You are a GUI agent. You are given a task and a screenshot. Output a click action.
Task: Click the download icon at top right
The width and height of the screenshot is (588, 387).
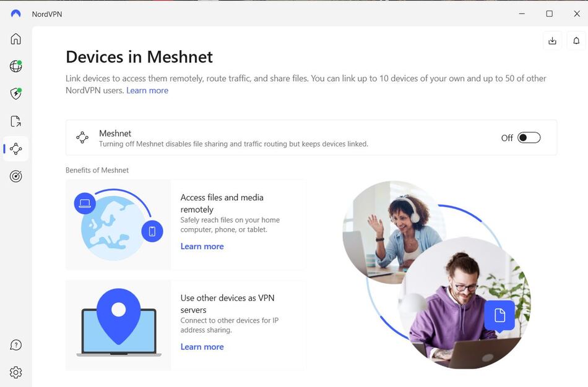pos(552,41)
